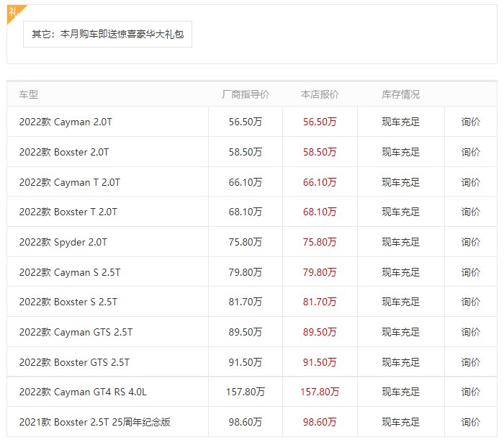Click the 库存情况 column header
Screen dimensions: 504x445
pyautogui.click(x=401, y=94)
